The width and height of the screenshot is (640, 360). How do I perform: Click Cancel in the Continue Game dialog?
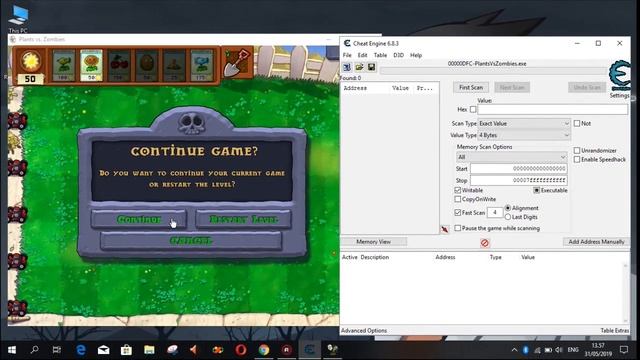pos(191,241)
